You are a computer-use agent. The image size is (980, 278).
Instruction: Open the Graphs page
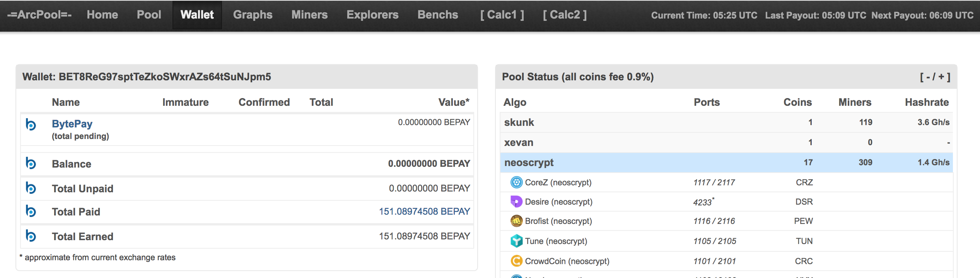coord(253,15)
